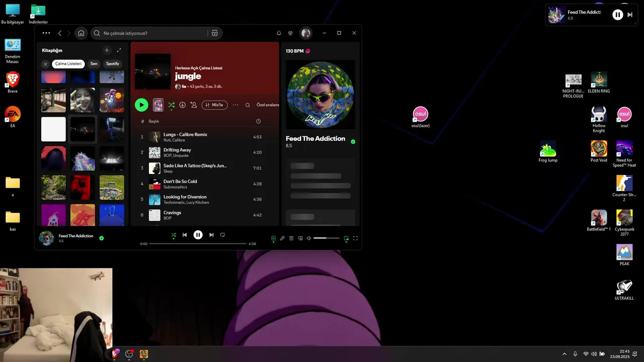Select the Çalma Listeleri filter chip
This screenshot has width=644, height=362.
68,64
